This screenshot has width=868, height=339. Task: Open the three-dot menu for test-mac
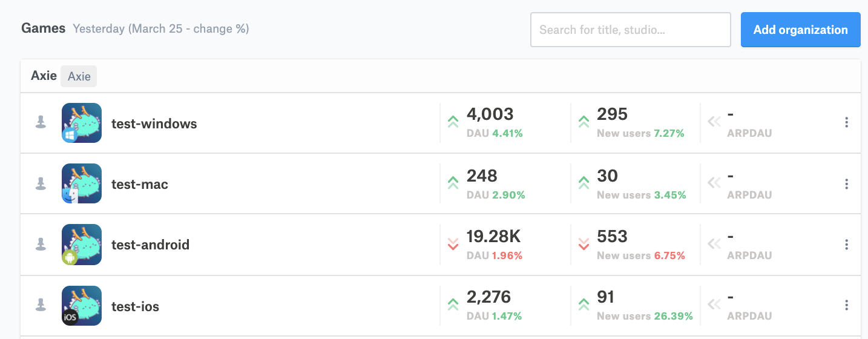(846, 183)
